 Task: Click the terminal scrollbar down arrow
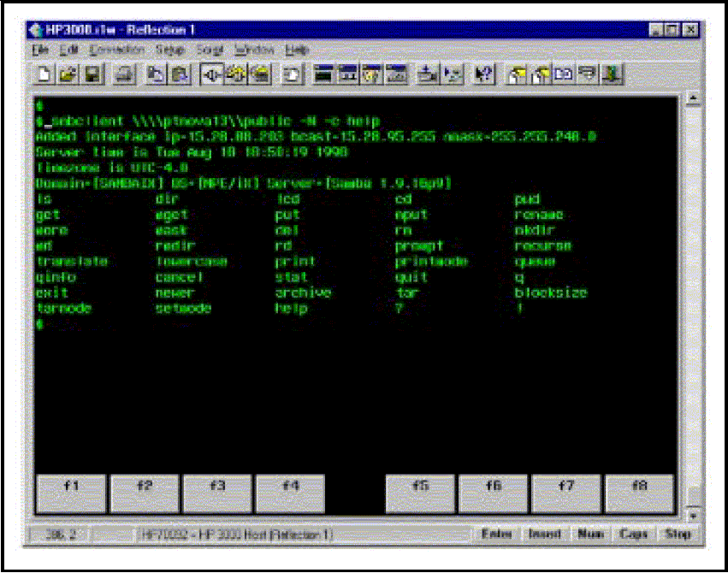click(693, 515)
